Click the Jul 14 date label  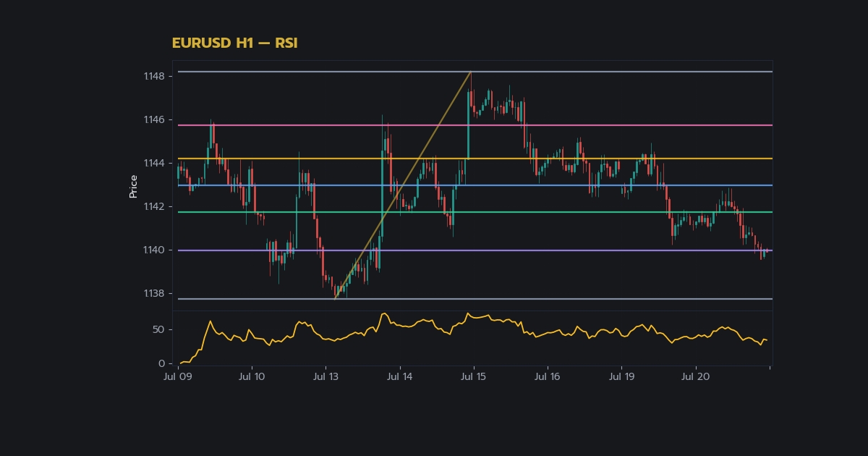tap(399, 376)
